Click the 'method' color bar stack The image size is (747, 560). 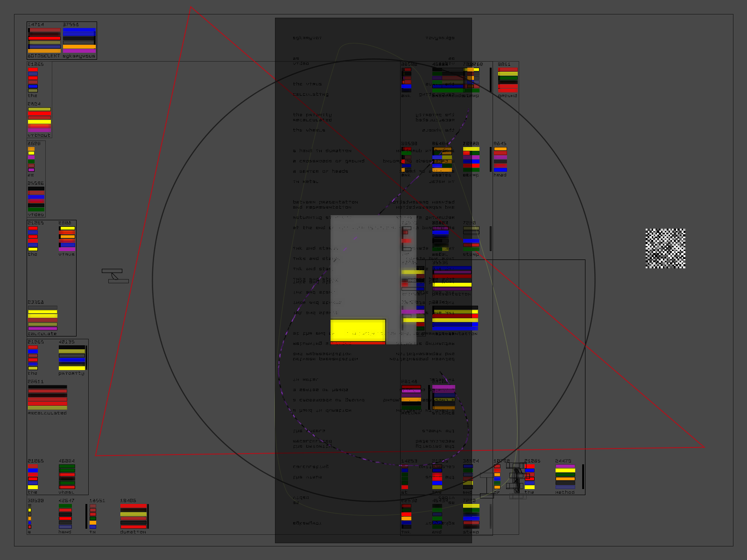pos(565,477)
